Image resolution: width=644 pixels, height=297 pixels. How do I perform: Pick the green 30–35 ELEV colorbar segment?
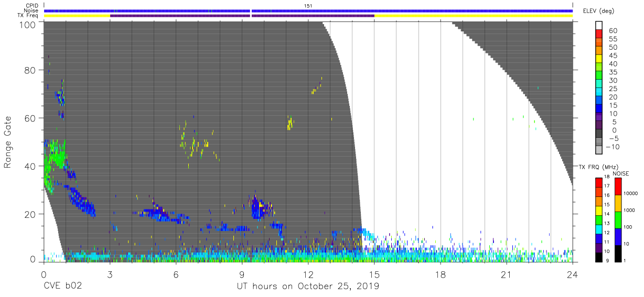(x=598, y=76)
